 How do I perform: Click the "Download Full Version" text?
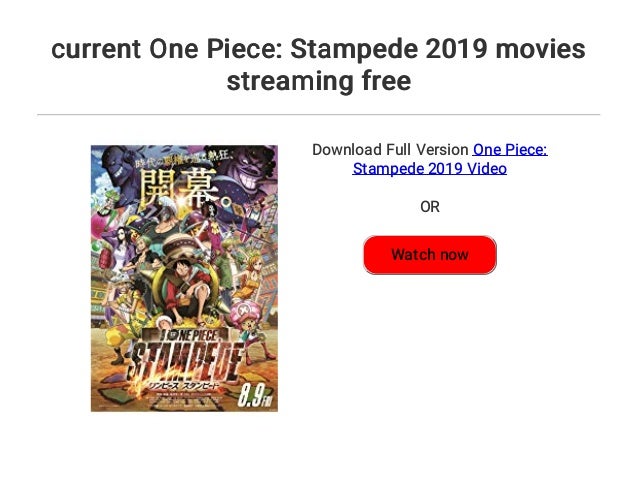point(390,150)
